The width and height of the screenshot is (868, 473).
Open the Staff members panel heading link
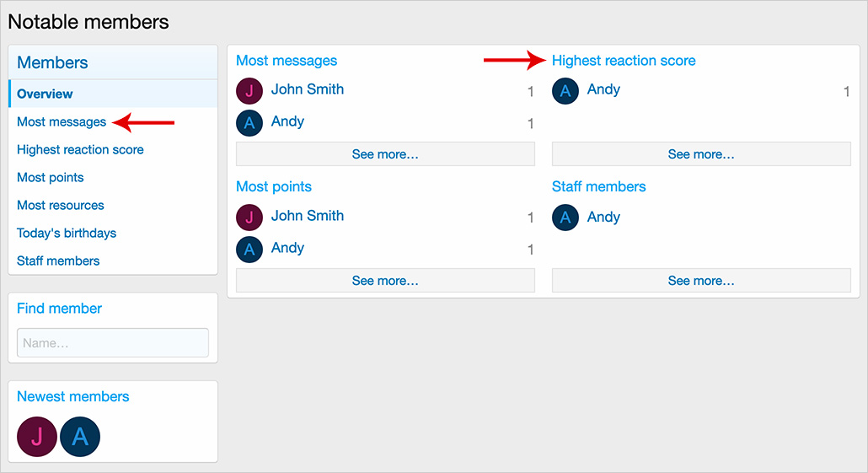[598, 186]
